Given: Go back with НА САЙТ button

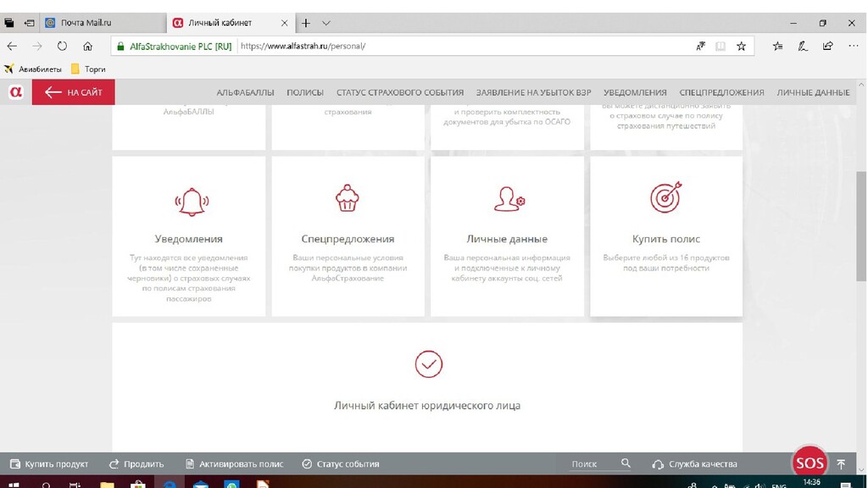Looking at the screenshot, I should [x=74, y=91].
